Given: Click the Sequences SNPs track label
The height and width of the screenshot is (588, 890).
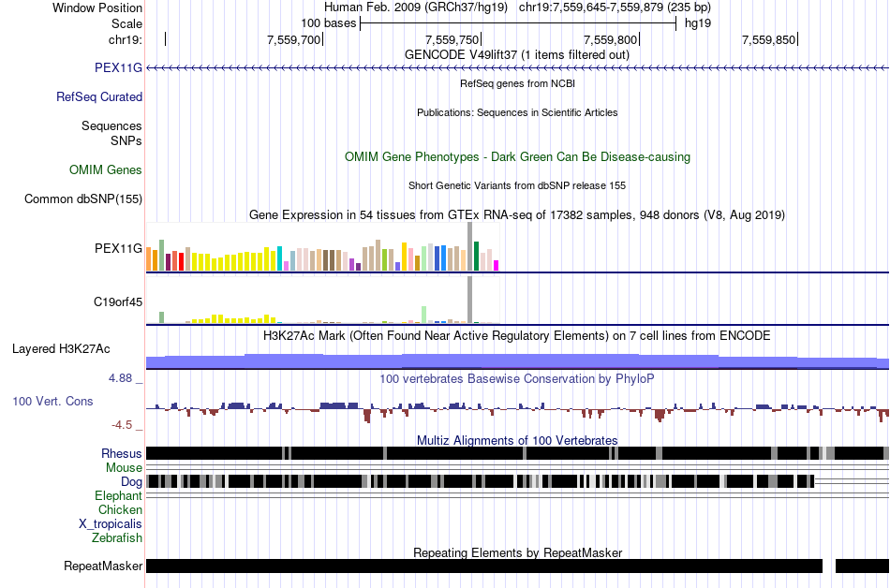Looking at the screenshot, I should coord(111,133).
